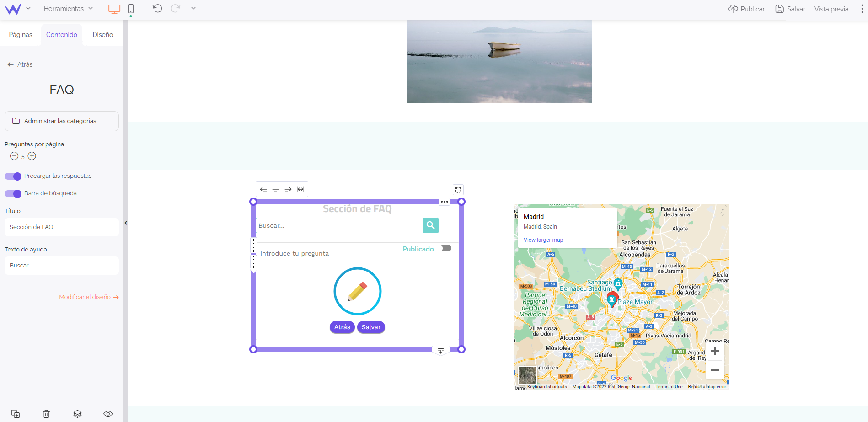Open map Terms of Use
This screenshot has height=422, width=868.
click(x=669, y=387)
